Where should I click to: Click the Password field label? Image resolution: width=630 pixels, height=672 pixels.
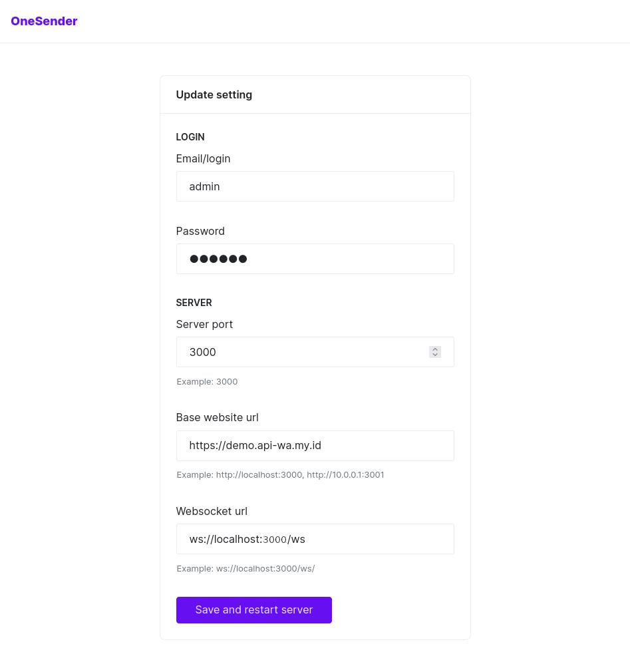tap(200, 231)
